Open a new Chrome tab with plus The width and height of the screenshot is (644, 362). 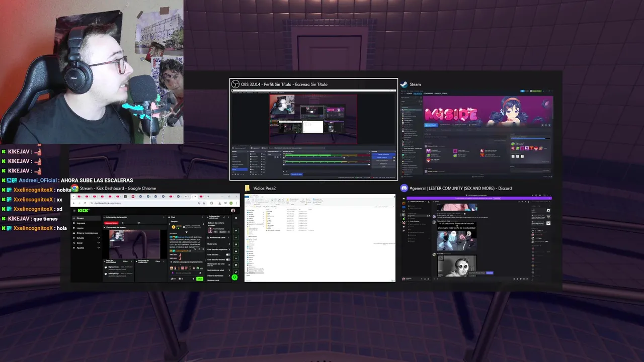pos(208,197)
